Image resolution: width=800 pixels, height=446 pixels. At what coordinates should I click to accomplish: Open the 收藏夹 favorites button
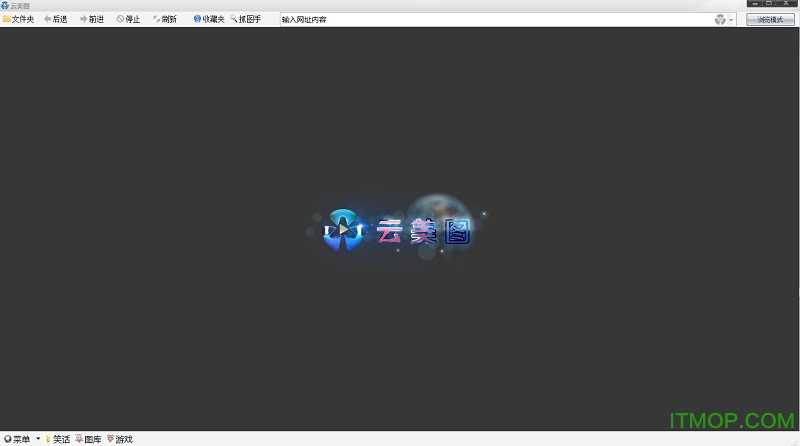tap(209, 19)
